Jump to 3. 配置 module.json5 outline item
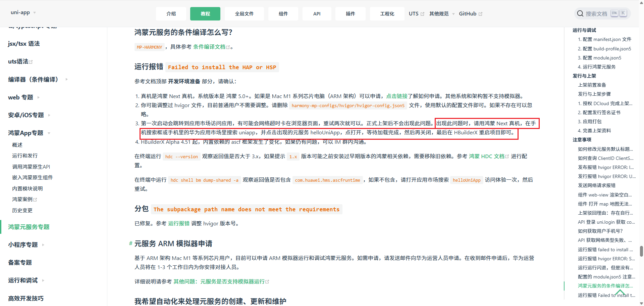Screen dimensions: 644x306 pos(600,58)
